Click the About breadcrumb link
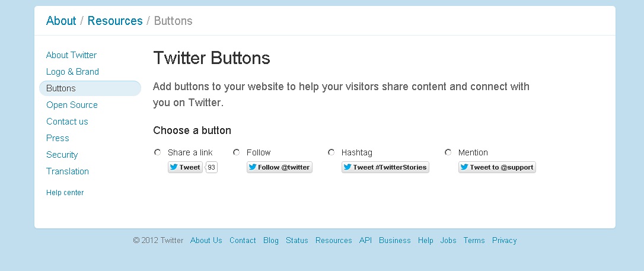The width and height of the screenshot is (644, 271). point(61,21)
